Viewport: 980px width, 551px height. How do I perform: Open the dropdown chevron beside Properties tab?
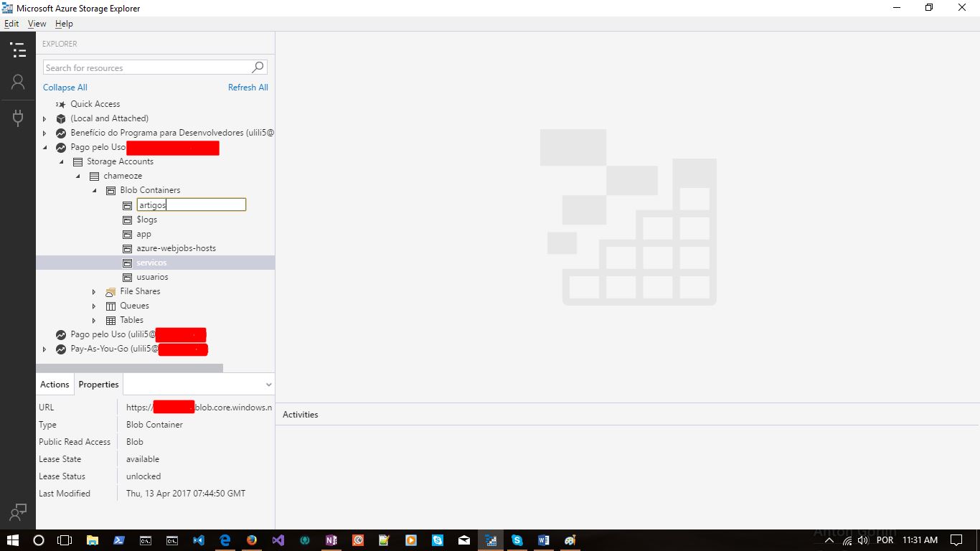(x=268, y=385)
